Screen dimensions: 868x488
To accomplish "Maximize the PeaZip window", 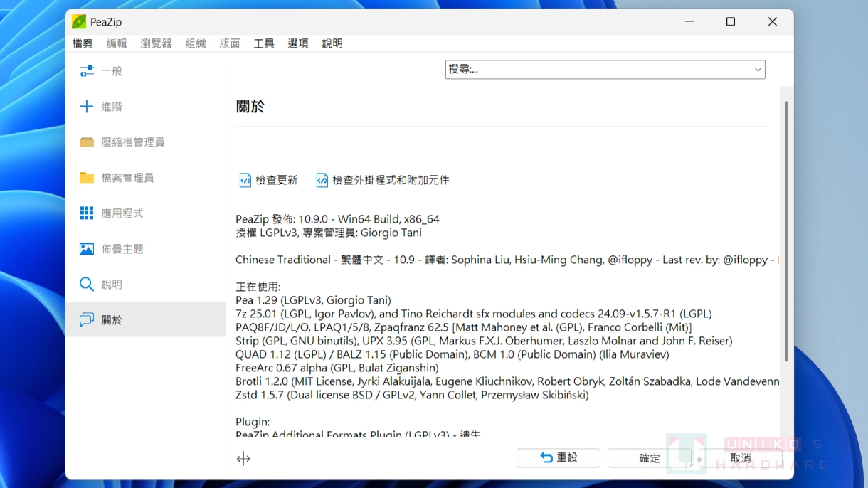I will 730,22.
